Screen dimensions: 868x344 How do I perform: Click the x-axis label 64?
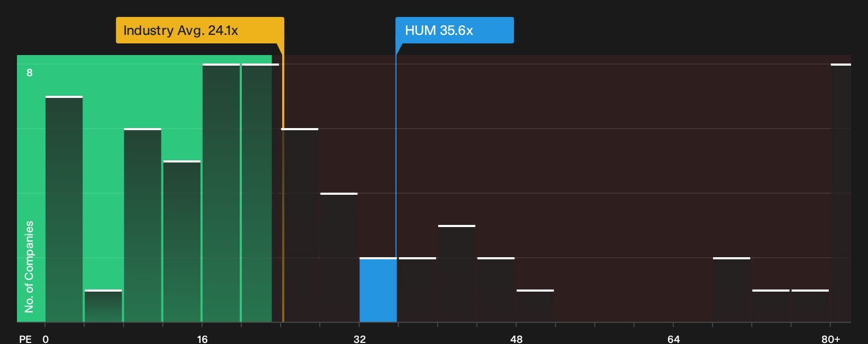tap(673, 339)
